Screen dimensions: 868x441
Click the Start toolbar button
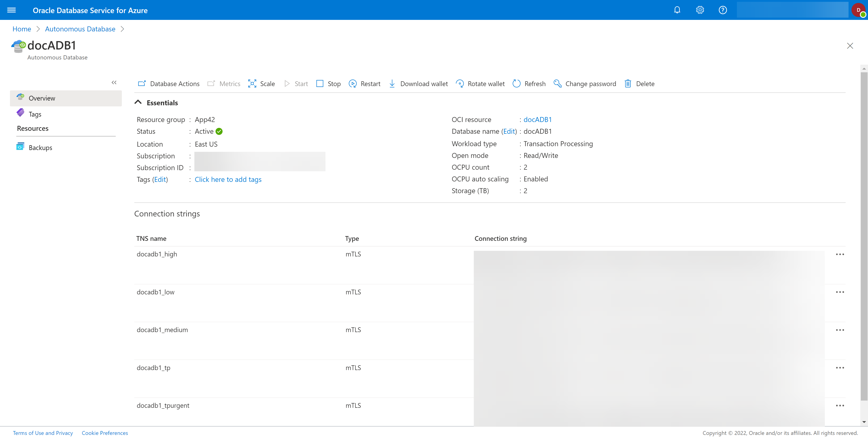point(296,84)
